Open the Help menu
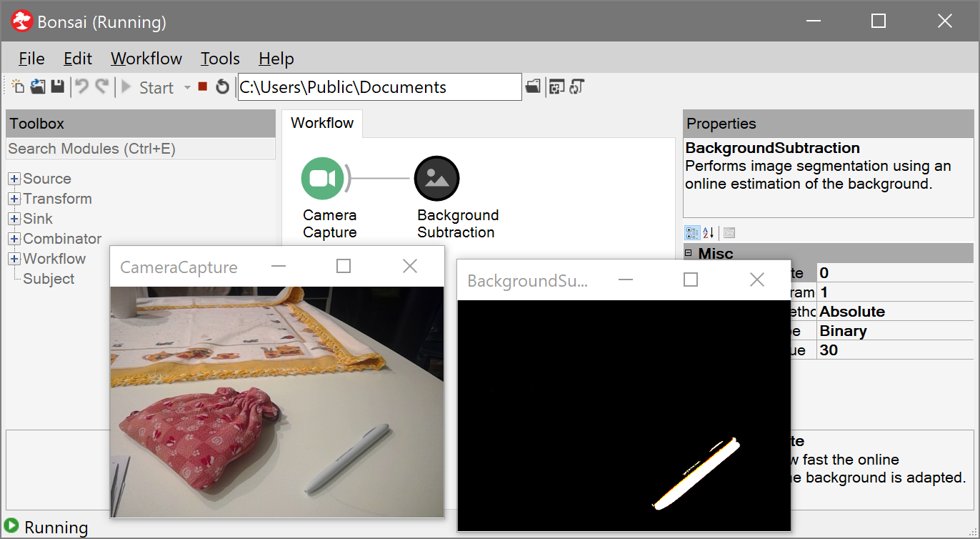980x539 pixels. [x=276, y=59]
